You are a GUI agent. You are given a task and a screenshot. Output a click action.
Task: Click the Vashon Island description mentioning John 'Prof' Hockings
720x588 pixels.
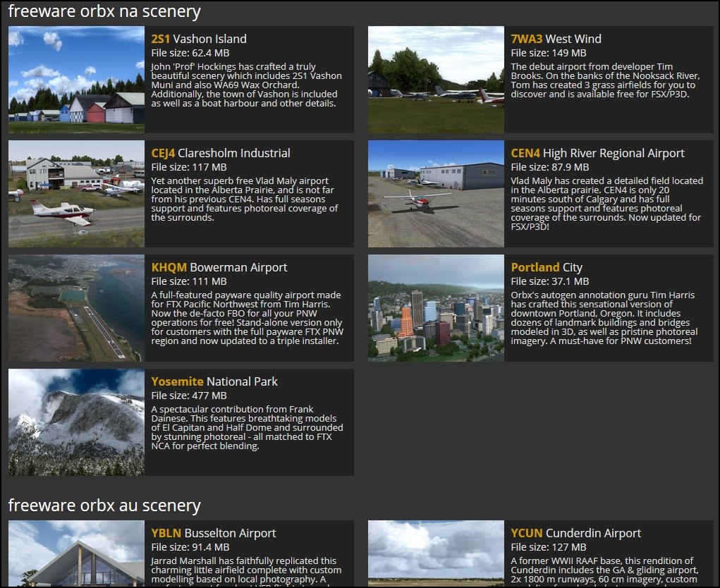point(247,85)
